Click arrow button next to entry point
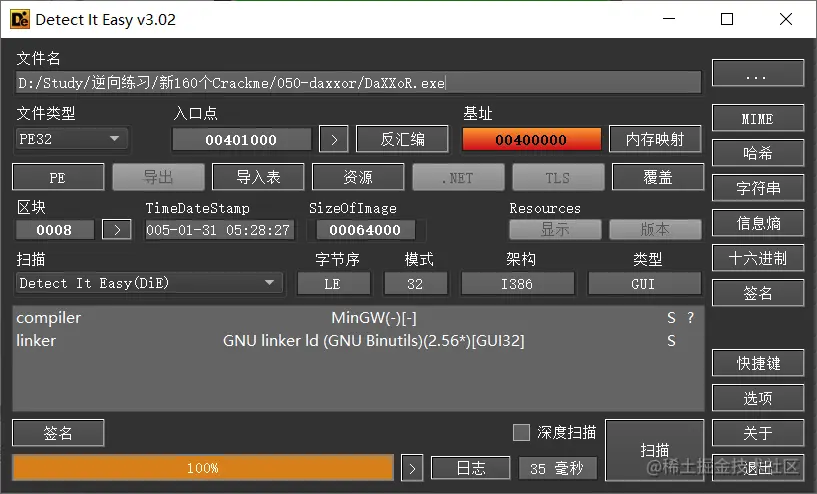The height and width of the screenshot is (494, 817). click(x=333, y=139)
